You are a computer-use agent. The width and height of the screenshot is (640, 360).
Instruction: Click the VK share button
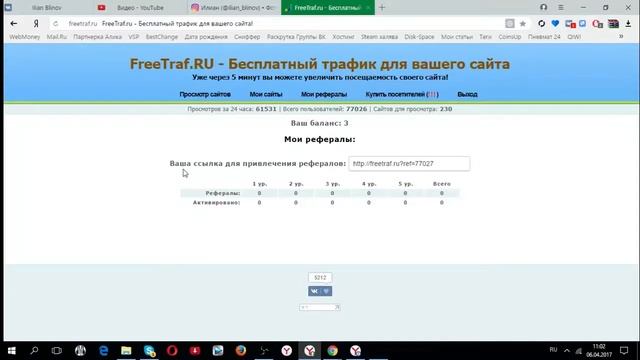(x=314, y=291)
